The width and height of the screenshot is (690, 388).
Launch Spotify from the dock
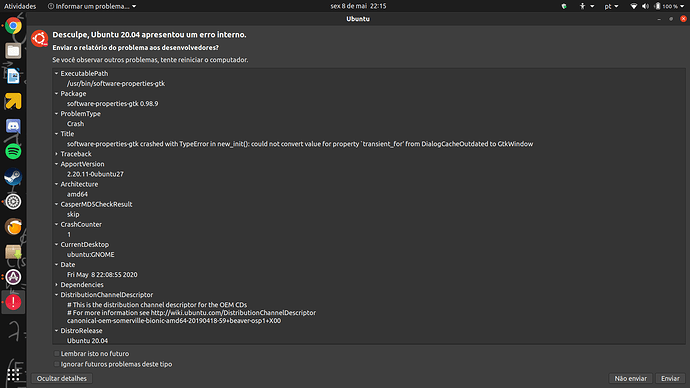(x=13, y=151)
